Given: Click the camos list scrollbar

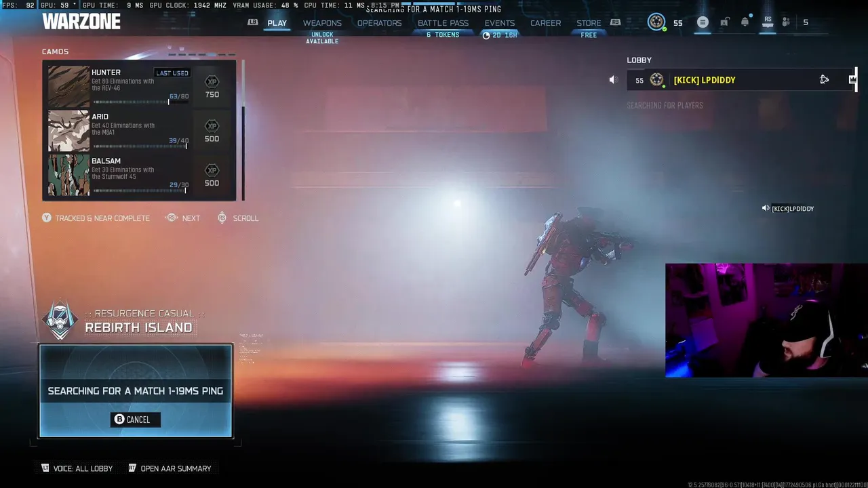Looking at the screenshot, I should click(x=243, y=130).
